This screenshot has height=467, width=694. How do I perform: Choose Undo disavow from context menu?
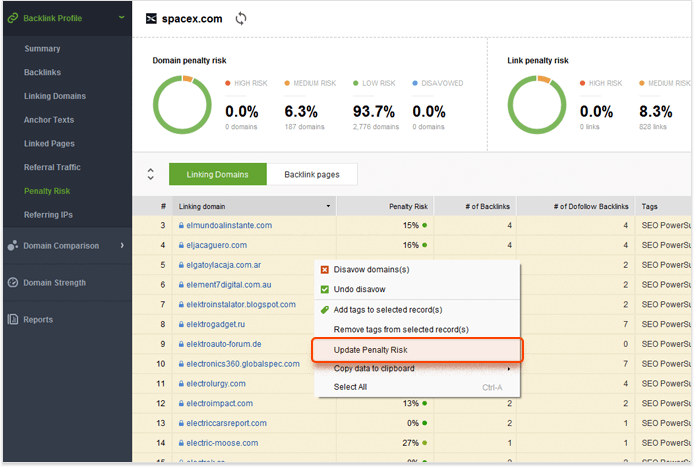[x=417, y=289]
